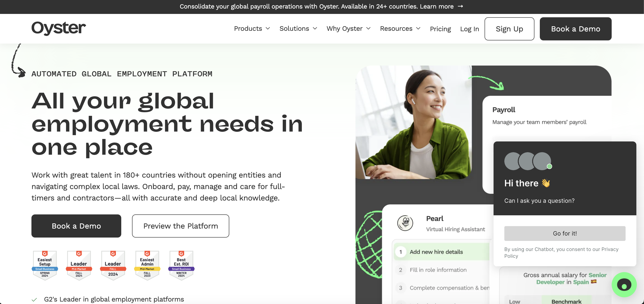Click 'Virtual Hiring Assistant' subtitle
The height and width of the screenshot is (304, 644).
tap(455, 229)
